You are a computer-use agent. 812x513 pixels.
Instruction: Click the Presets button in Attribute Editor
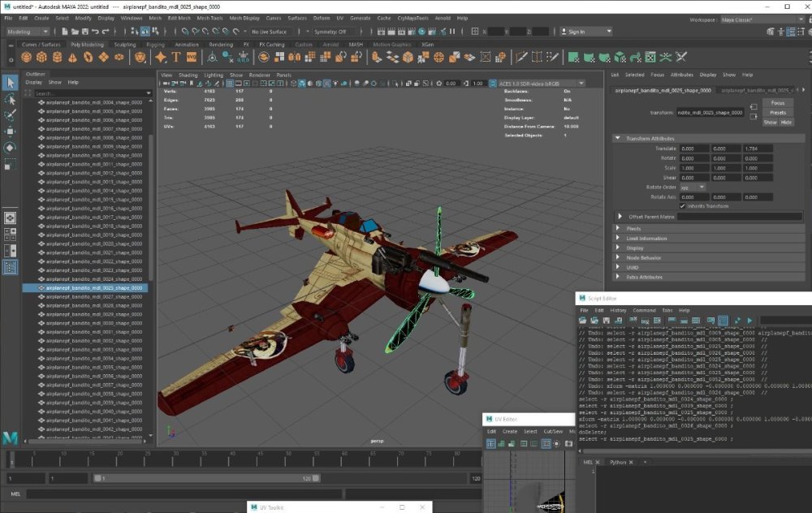778,113
